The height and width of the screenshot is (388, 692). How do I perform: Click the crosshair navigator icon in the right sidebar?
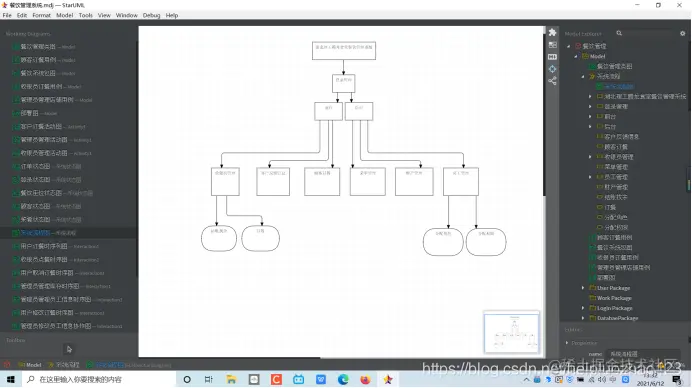click(552, 69)
